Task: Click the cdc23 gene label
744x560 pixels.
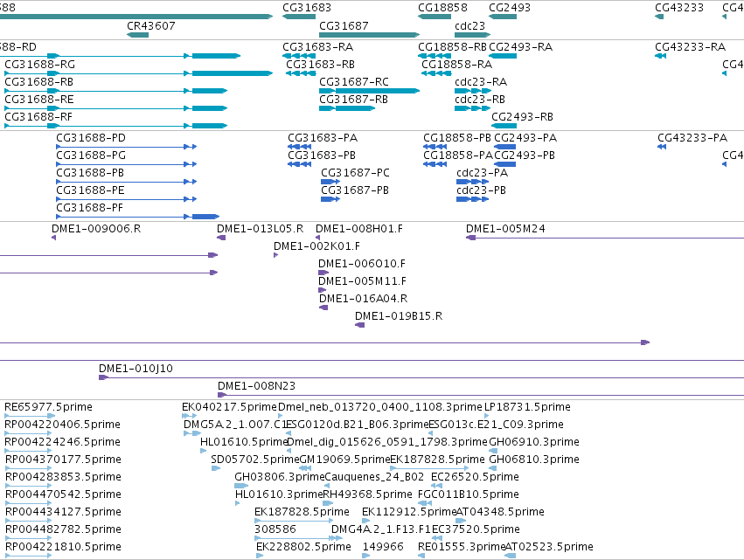Action: pyautogui.click(x=469, y=25)
